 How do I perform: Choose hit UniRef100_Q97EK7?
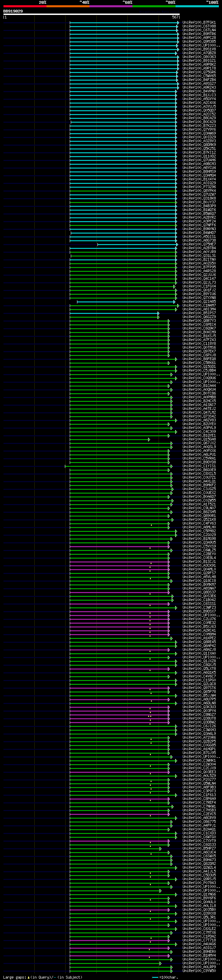point(199,351)
